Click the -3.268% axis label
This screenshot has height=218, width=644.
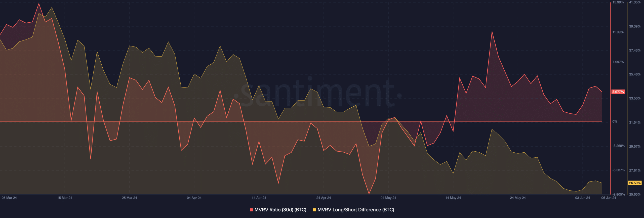point(619,146)
